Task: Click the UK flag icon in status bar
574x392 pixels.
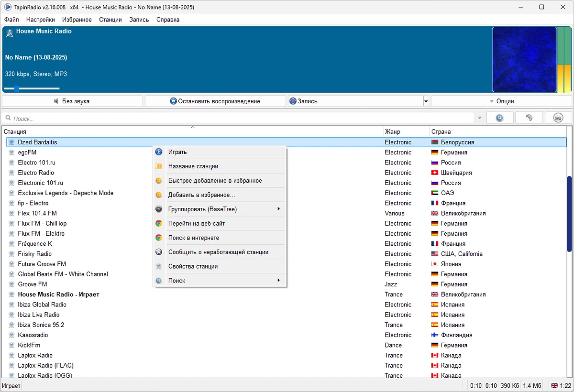Action: pos(554,386)
